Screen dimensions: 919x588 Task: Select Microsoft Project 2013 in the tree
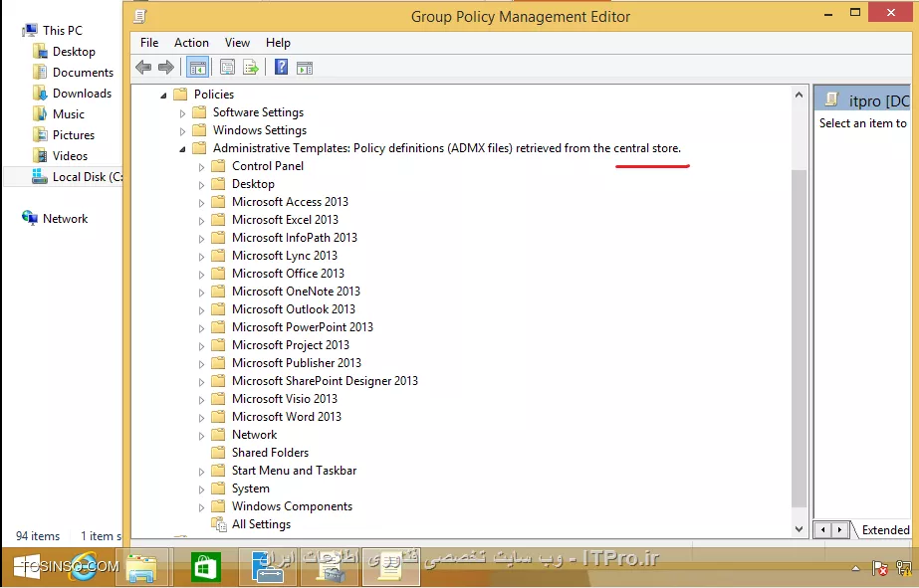(x=290, y=345)
